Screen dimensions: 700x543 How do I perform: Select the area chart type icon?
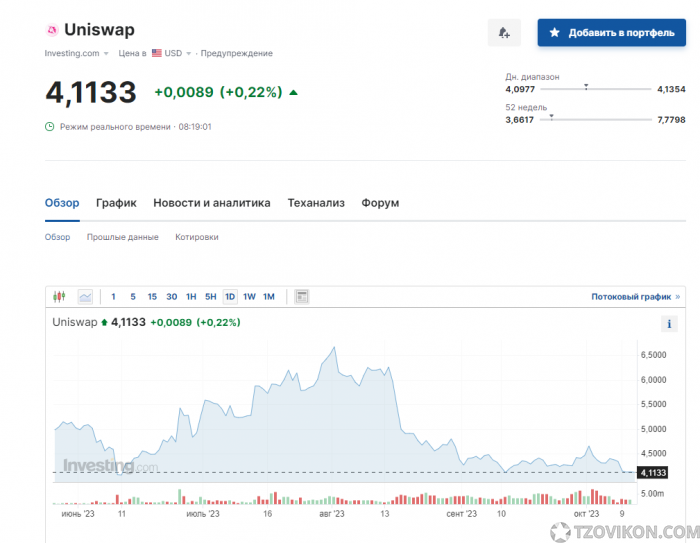pyautogui.click(x=85, y=297)
